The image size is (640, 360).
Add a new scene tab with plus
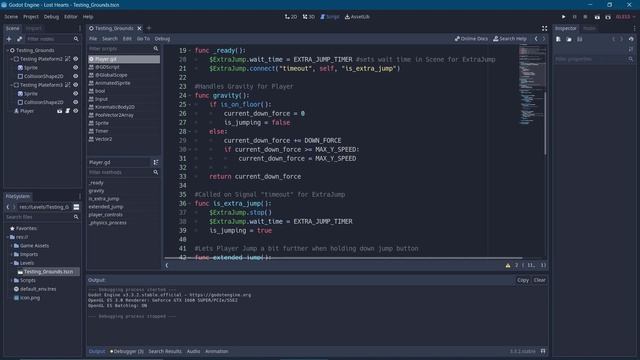coord(149,28)
